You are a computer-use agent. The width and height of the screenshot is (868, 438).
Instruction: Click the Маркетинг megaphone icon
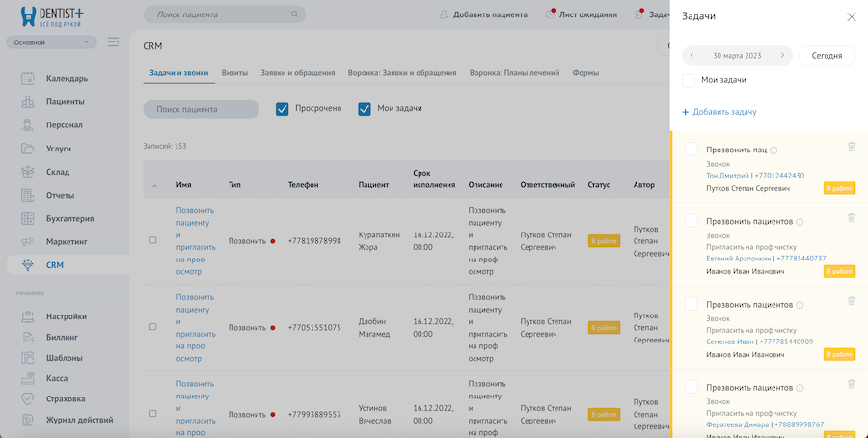(x=28, y=241)
